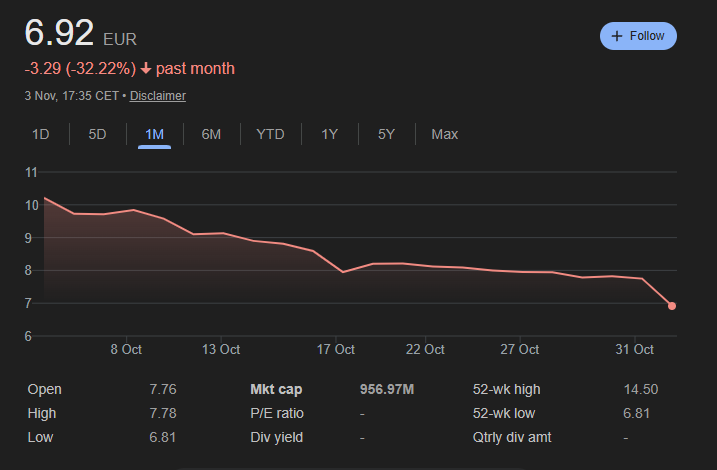This screenshot has width=717, height=470.
Task: Click the Open value 7.76
Action: tap(164, 389)
